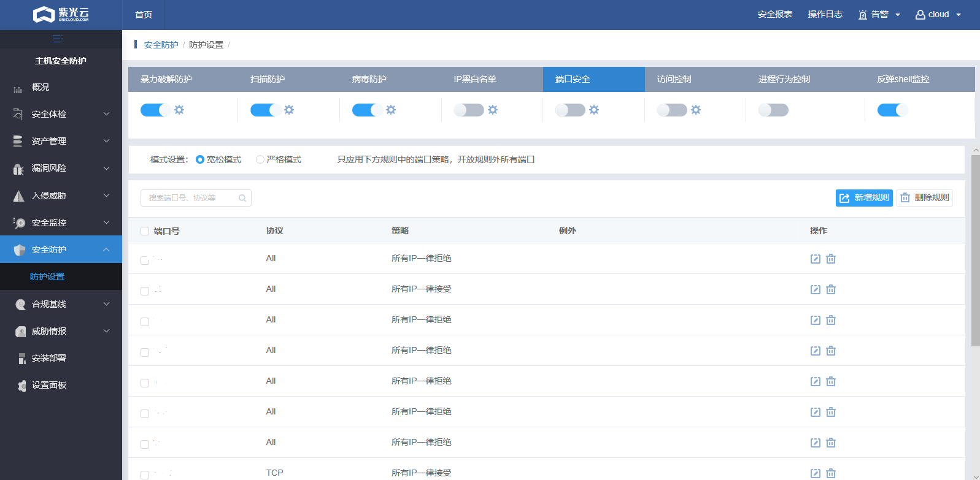Click the 入侵威胁 warning triangle icon
This screenshot has height=480, width=980.
click(x=18, y=196)
